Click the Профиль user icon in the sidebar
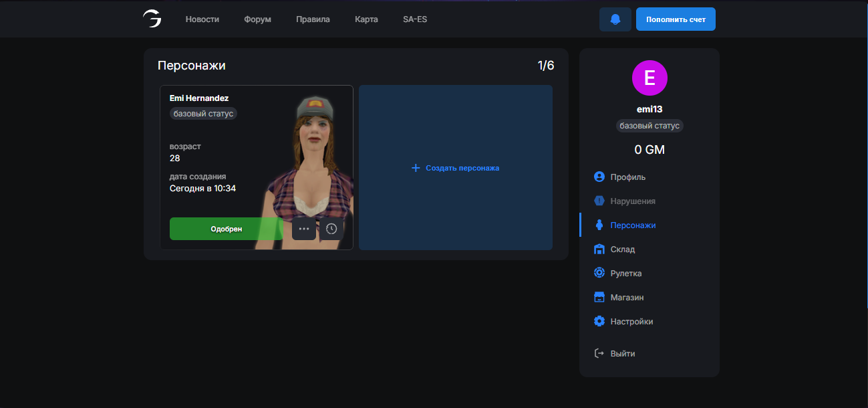Viewport: 868px width, 408px height. pos(599,177)
